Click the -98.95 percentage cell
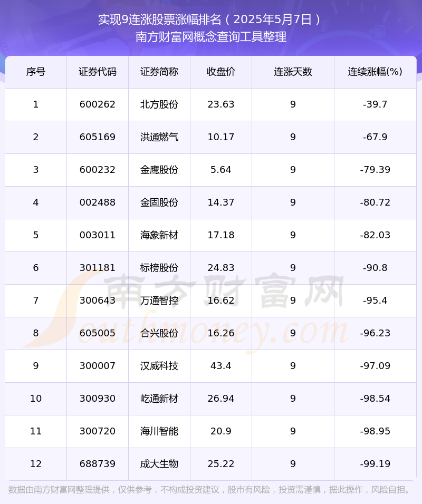 (x=375, y=431)
